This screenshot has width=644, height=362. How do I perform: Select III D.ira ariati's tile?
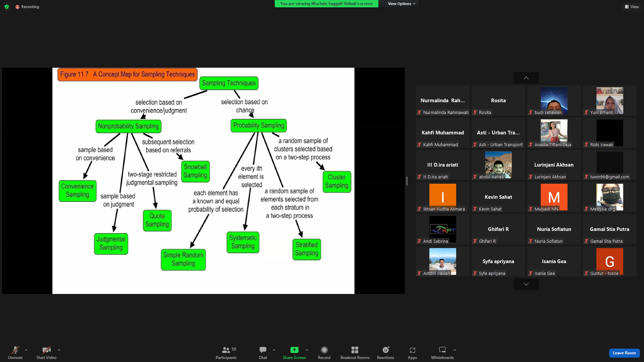(443, 165)
